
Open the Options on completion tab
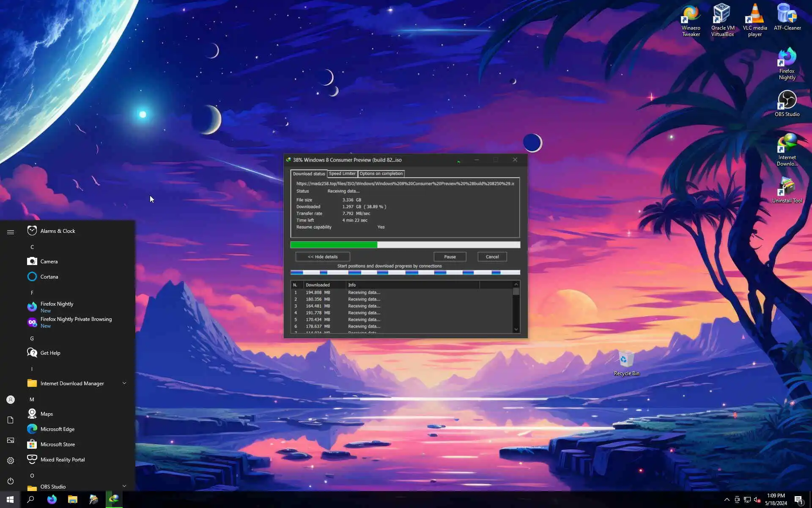point(381,174)
